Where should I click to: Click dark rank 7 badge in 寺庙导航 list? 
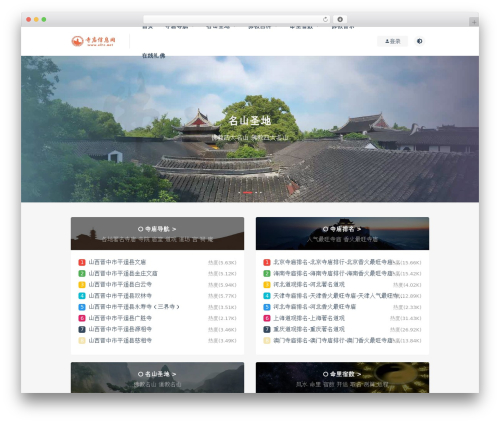pyautogui.click(x=82, y=329)
